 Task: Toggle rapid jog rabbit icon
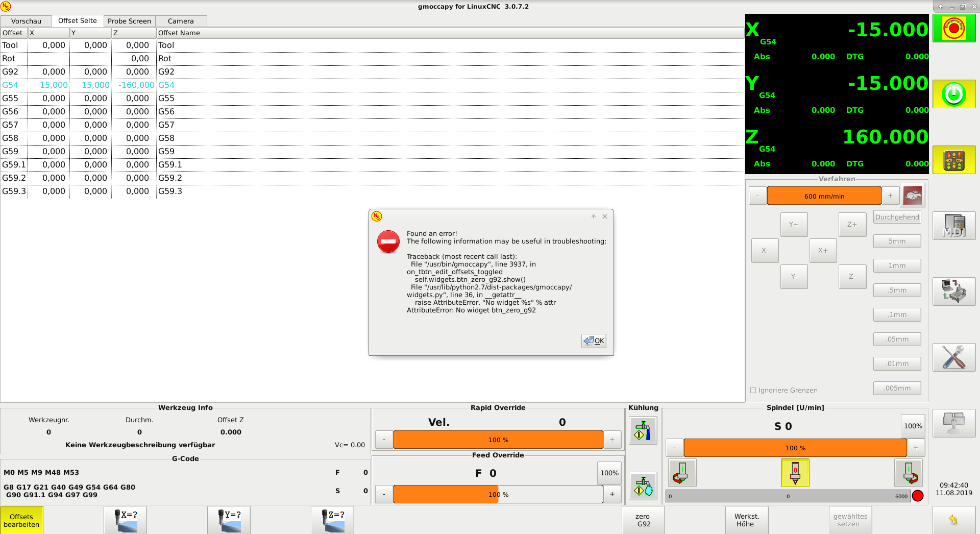click(x=913, y=196)
